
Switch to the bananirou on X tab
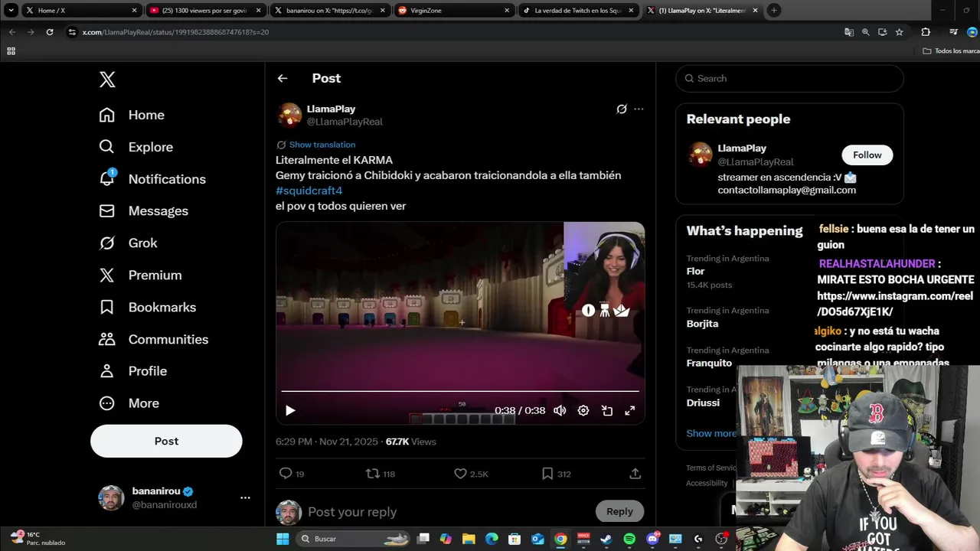pos(329,11)
